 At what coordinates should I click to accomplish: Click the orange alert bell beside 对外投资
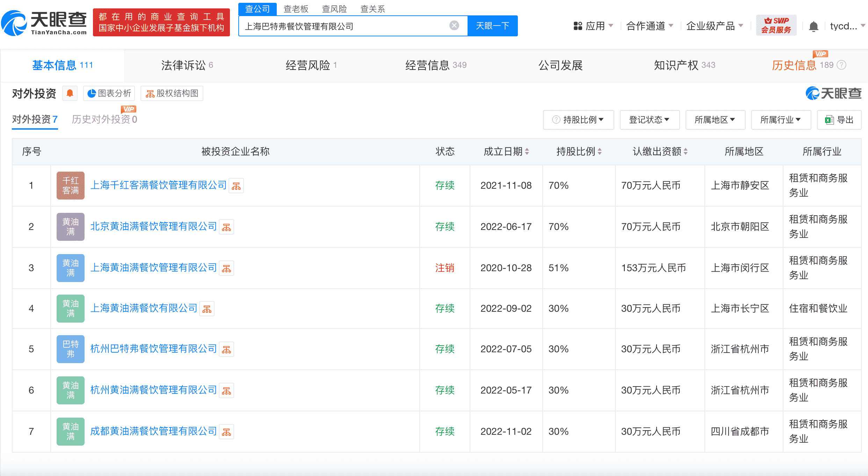point(70,93)
